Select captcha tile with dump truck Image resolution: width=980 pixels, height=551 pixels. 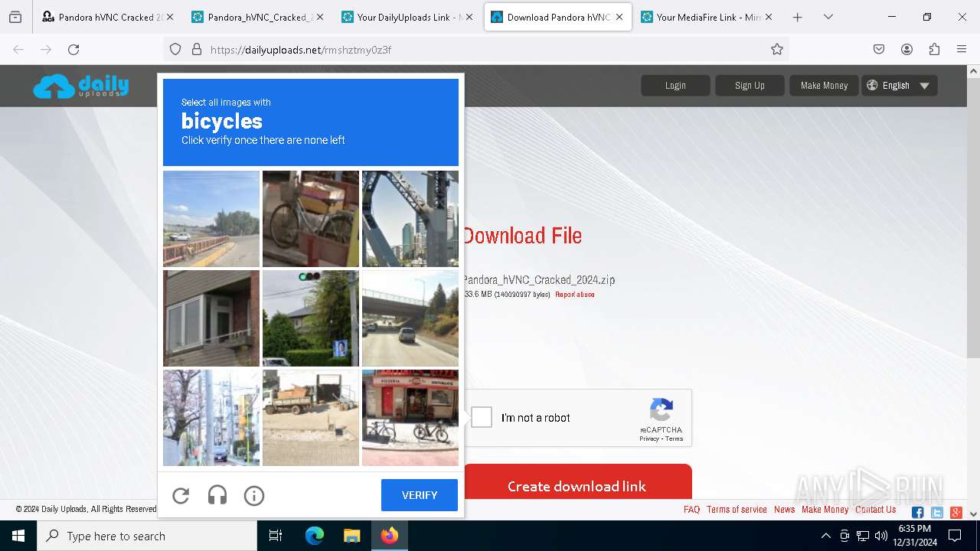pos(311,418)
